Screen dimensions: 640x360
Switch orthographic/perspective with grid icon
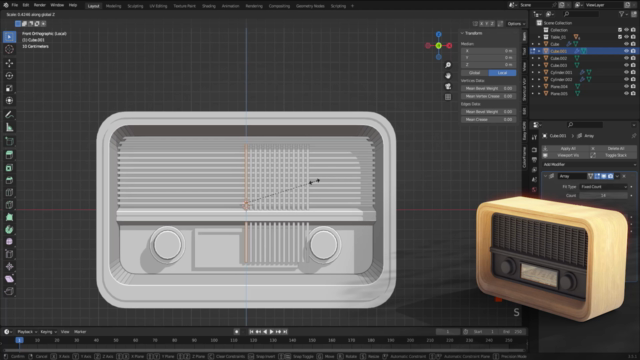coord(448,97)
